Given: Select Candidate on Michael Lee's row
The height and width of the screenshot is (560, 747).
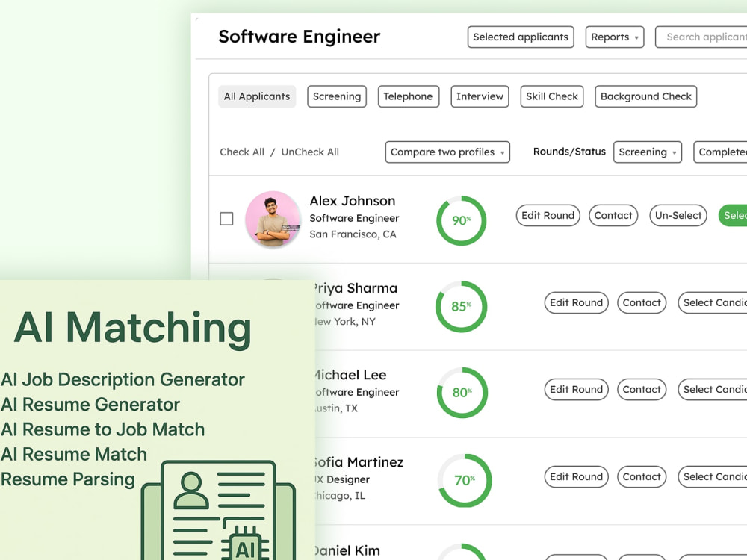Looking at the screenshot, I should coord(713,390).
